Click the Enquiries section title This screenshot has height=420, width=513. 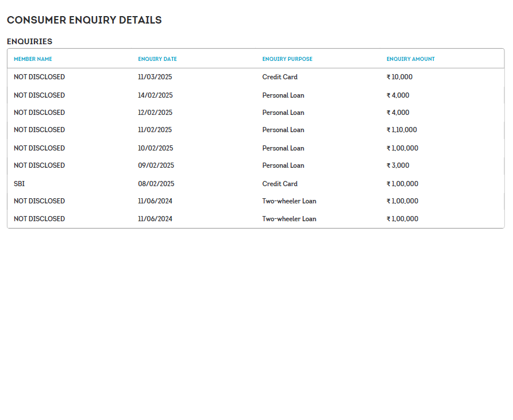[29, 41]
